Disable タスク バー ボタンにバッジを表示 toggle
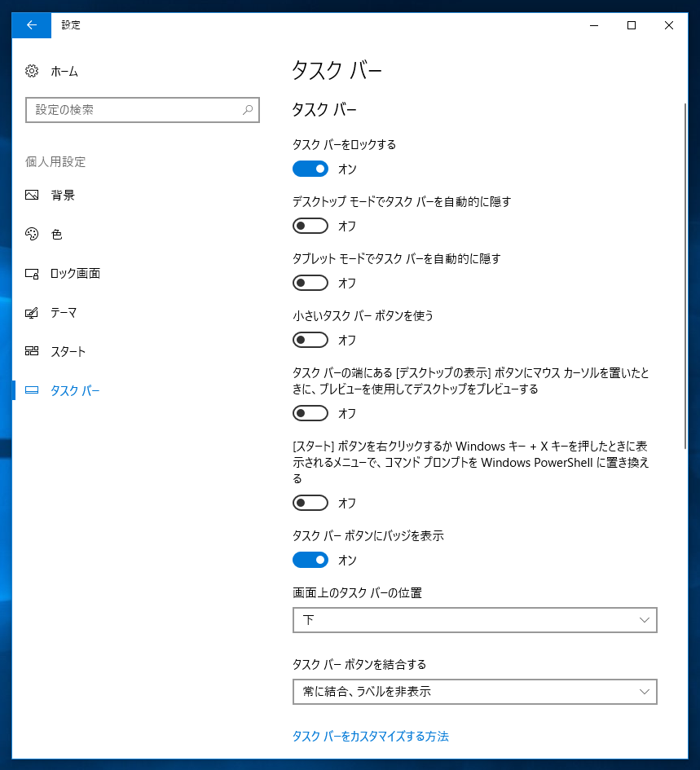This screenshot has height=770, width=700. coord(310,560)
